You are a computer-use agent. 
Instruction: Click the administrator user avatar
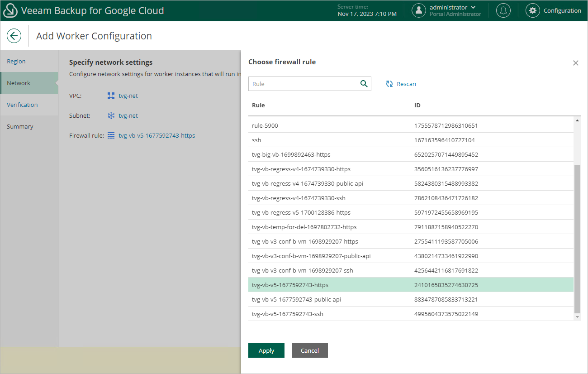tap(419, 10)
